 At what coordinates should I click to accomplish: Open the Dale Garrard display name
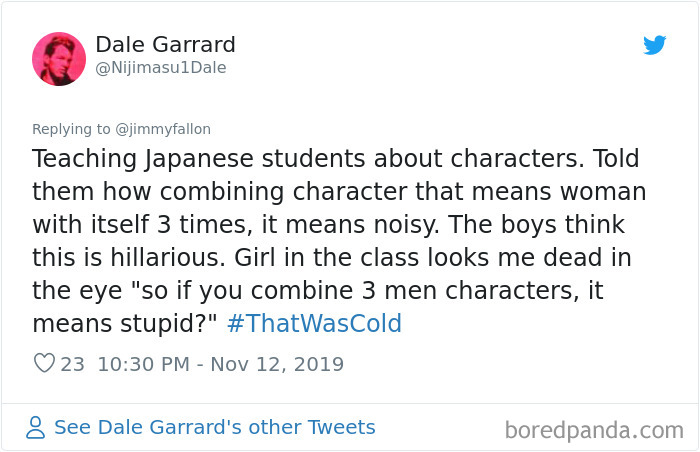[x=165, y=45]
